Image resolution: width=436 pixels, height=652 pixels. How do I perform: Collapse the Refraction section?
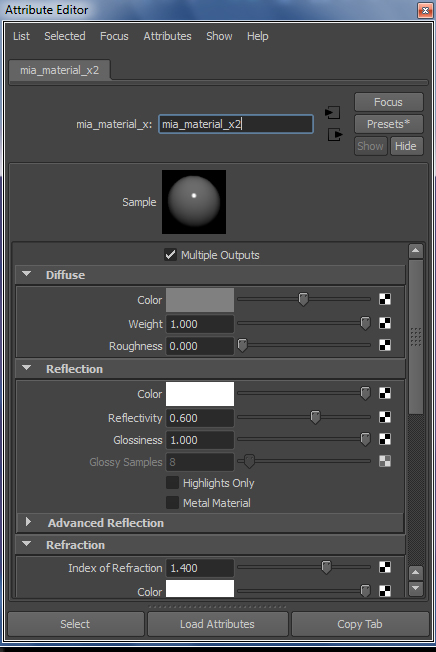[27, 544]
